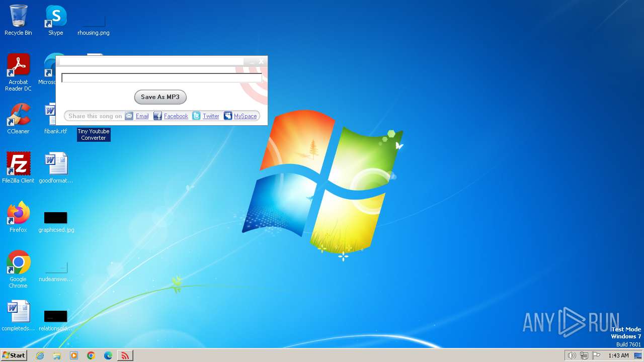
Task: Select the goodformat document icon
Action: click(x=56, y=168)
